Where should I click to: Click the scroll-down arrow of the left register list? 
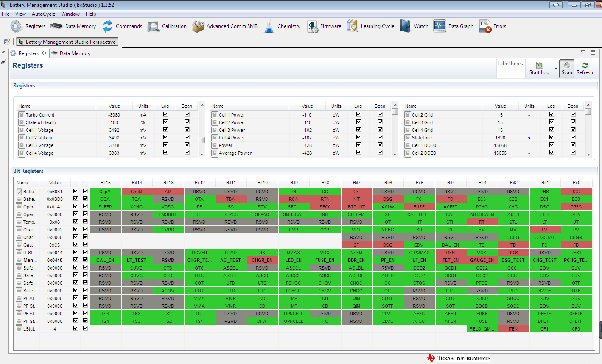tap(202, 155)
